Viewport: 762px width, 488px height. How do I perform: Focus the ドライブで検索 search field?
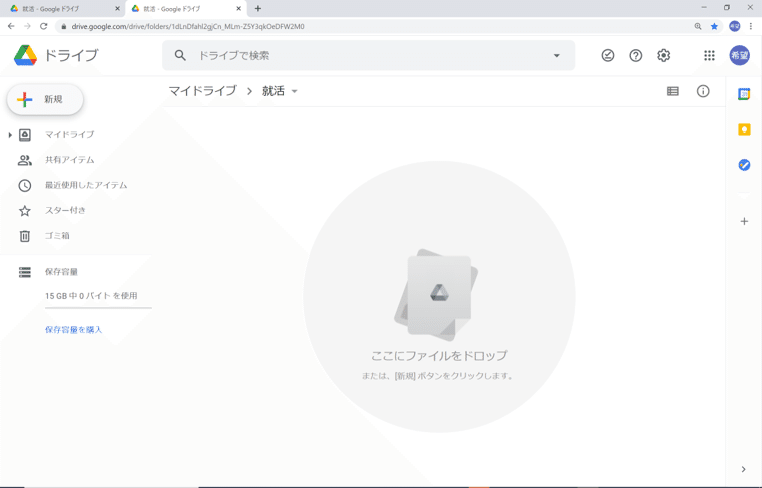(x=368, y=55)
